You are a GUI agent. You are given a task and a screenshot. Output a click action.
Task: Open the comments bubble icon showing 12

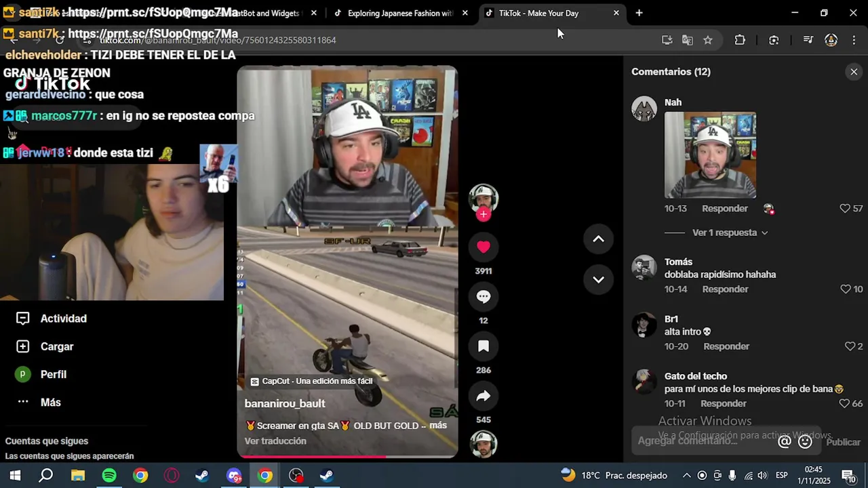pos(484,297)
